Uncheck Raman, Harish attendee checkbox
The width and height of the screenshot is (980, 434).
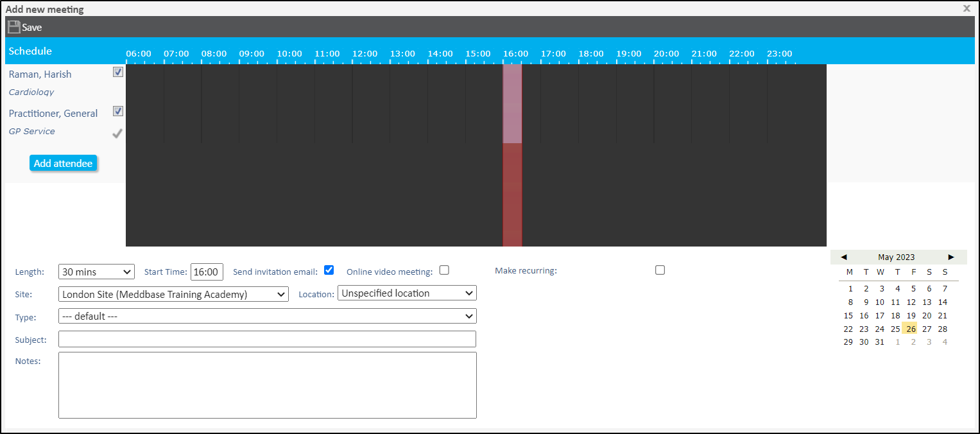(x=118, y=72)
